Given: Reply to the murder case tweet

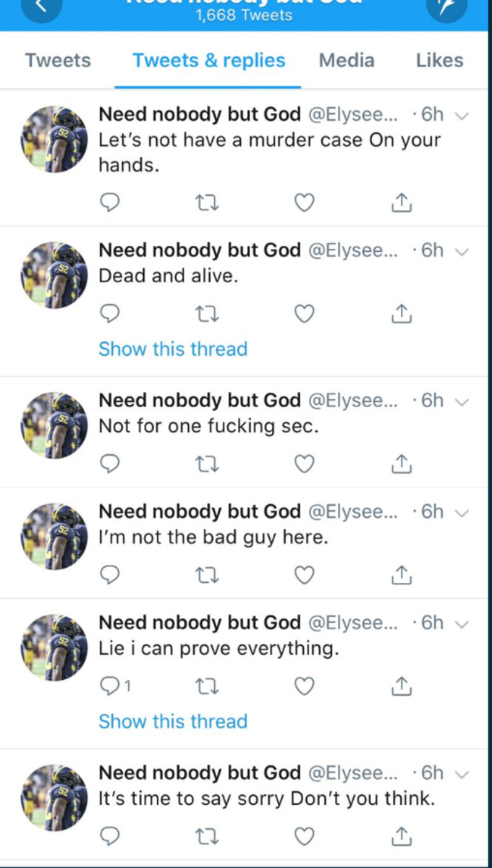Looking at the screenshot, I should pos(110,203).
